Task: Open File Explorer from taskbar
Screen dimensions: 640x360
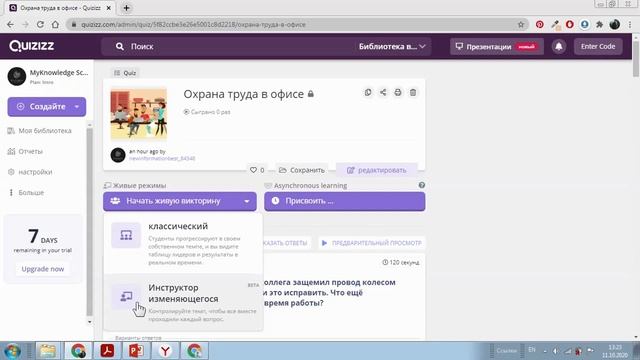Action: (x=48, y=351)
